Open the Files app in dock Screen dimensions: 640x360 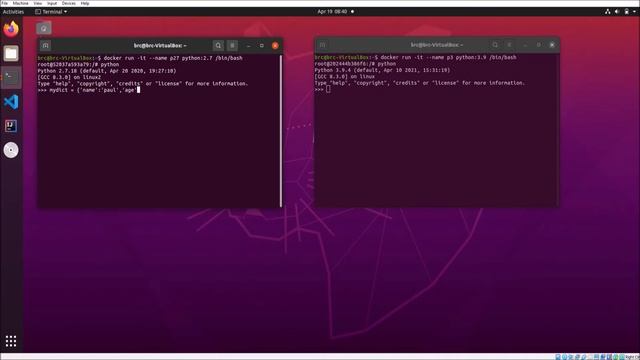tap(11, 53)
